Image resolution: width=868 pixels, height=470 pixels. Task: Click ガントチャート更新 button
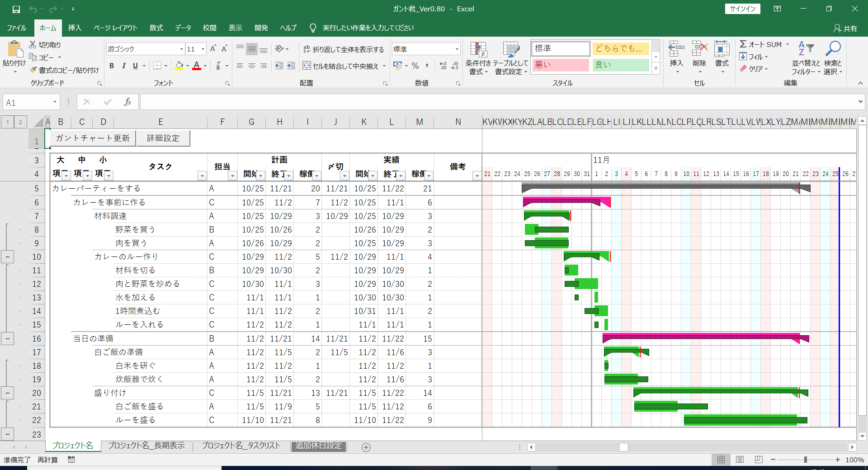(x=93, y=138)
